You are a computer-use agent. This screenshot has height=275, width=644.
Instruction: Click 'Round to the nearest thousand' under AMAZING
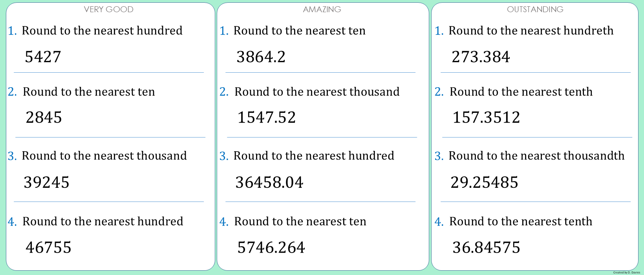point(317,92)
